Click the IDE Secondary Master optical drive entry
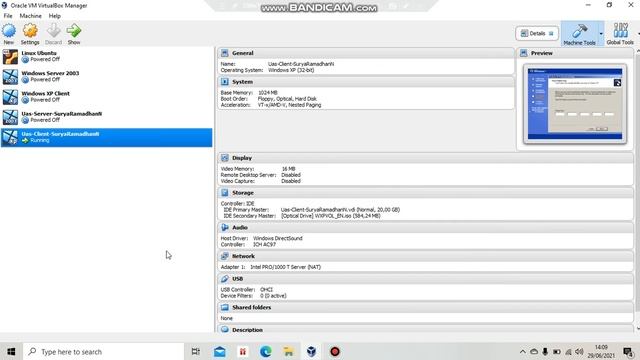 331,216
